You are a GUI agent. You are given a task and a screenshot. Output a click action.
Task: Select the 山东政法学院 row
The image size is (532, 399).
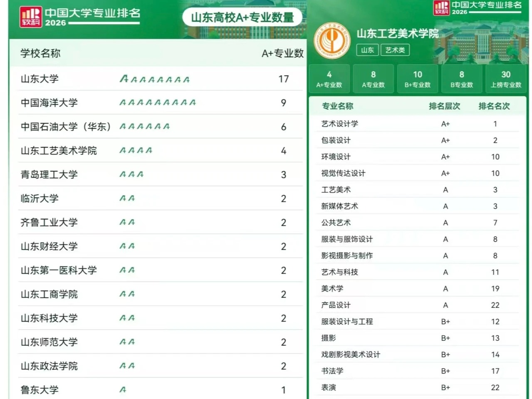(x=160, y=366)
